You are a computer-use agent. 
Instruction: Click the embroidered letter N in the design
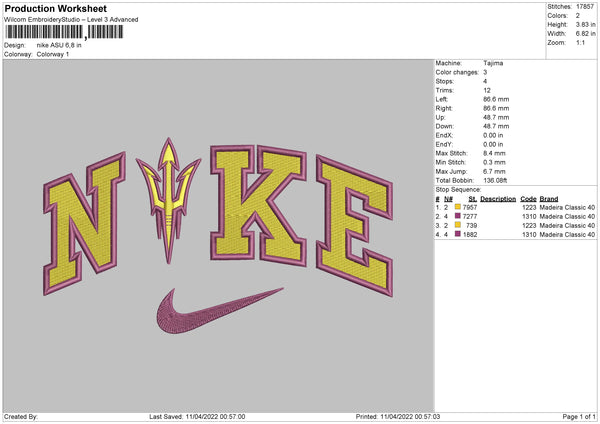tap(85, 224)
